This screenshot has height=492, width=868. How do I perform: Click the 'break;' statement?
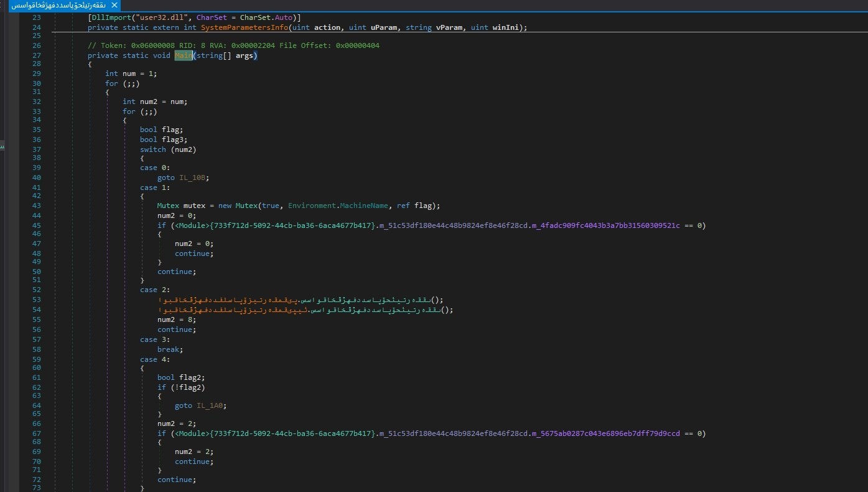coord(170,349)
